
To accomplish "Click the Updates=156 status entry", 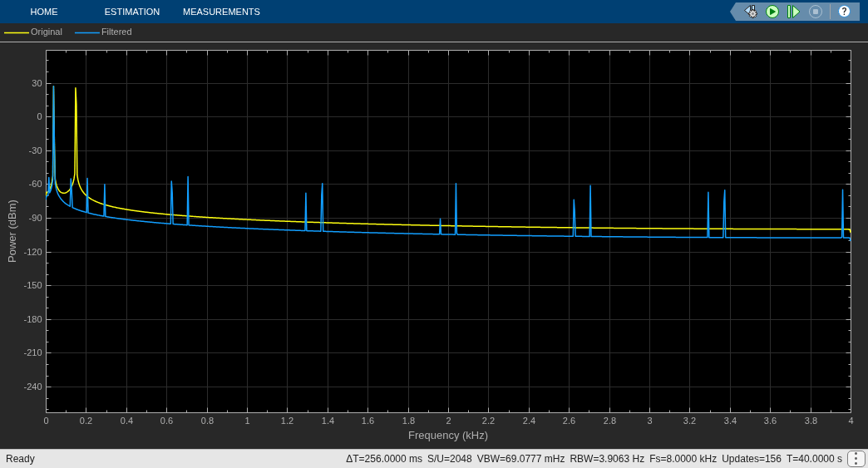I will click(x=752, y=459).
